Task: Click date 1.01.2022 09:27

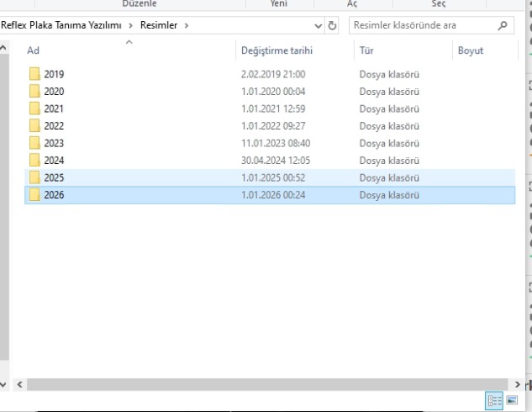Action: coord(273,126)
